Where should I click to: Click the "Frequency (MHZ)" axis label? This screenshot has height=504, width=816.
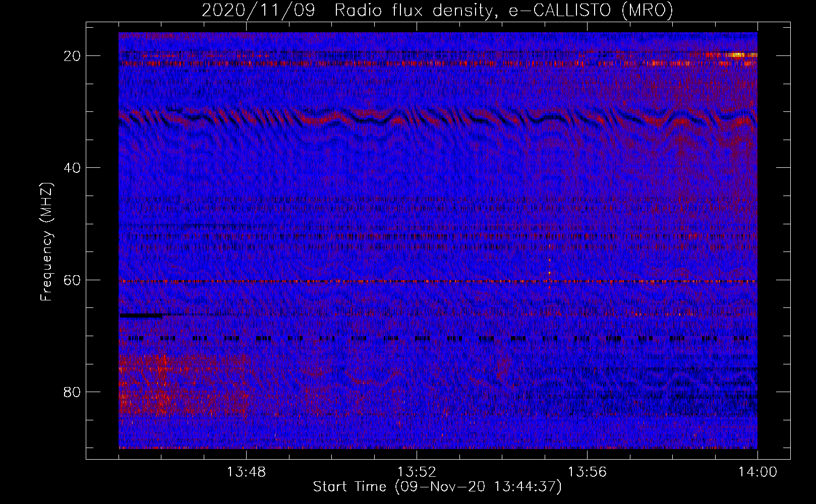click(46, 242)
